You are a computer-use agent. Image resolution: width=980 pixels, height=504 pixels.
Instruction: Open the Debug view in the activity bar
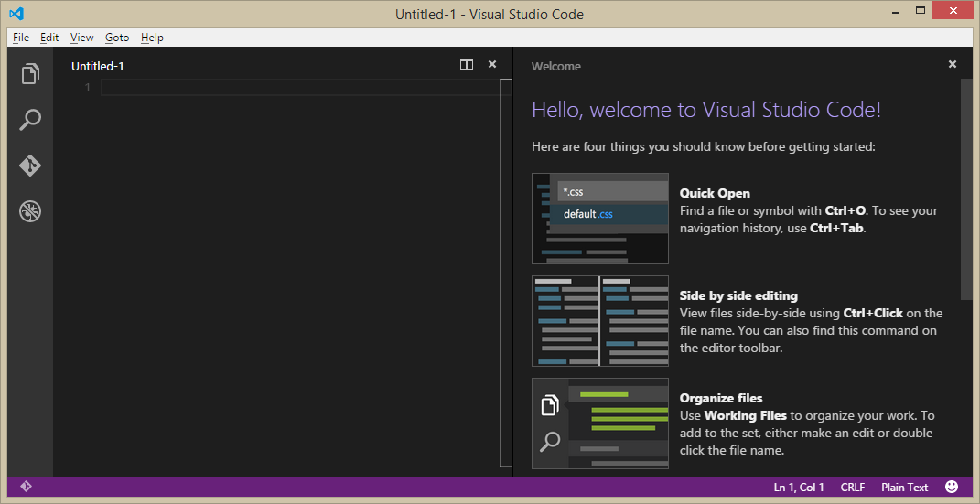click(x=30, y=211)
